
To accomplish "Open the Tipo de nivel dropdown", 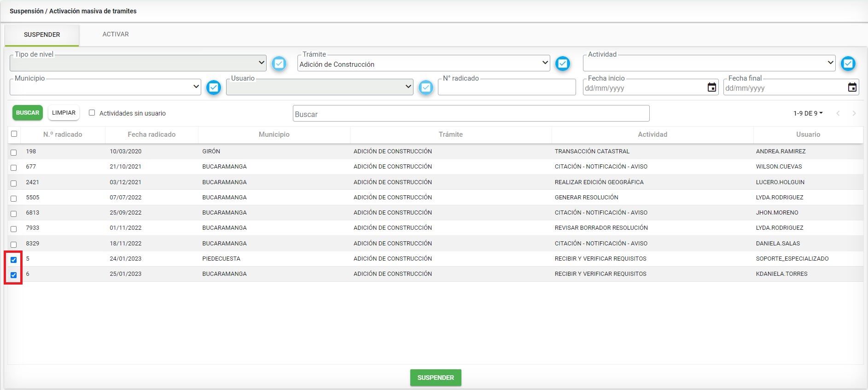I will 138,63.
